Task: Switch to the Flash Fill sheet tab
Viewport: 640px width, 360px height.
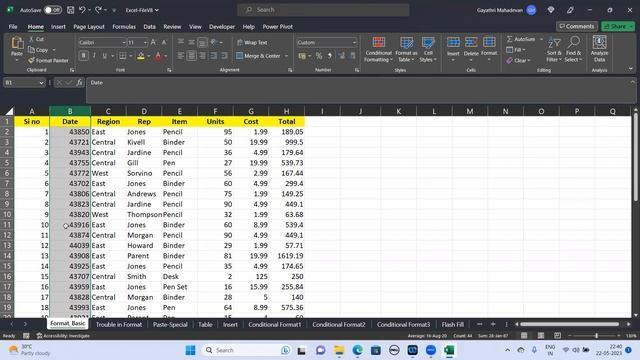Action: coord(453,324)
